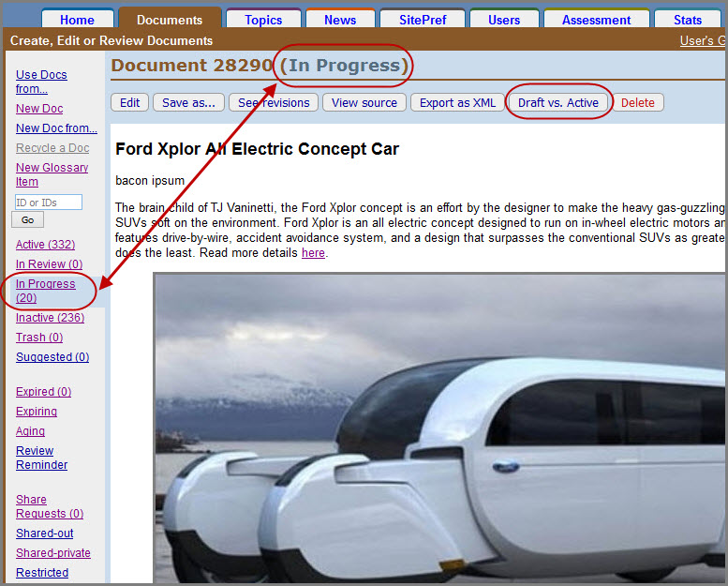Open the Review Reminder link
This screenshot has height=586, width=728.
(42, 458)
